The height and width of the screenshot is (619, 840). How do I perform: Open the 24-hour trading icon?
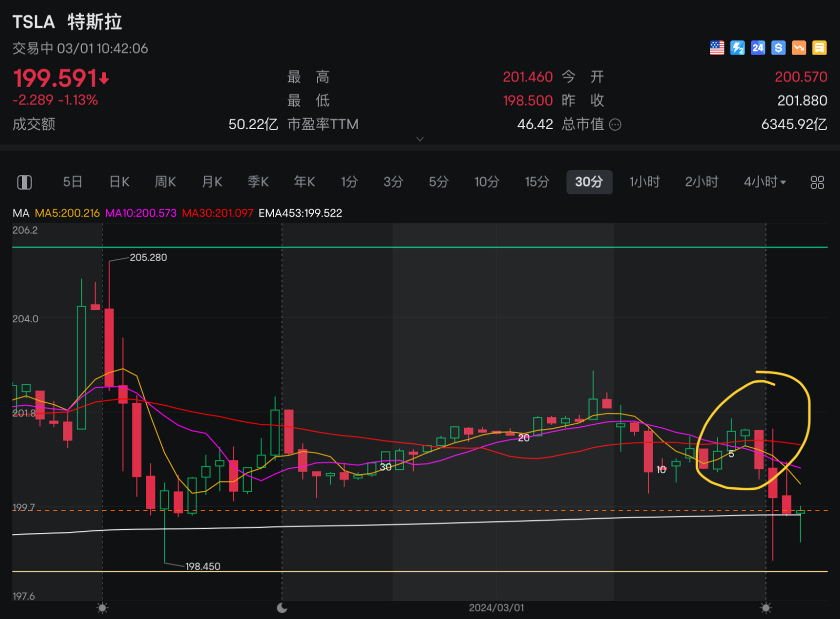(x=758, y=48)
